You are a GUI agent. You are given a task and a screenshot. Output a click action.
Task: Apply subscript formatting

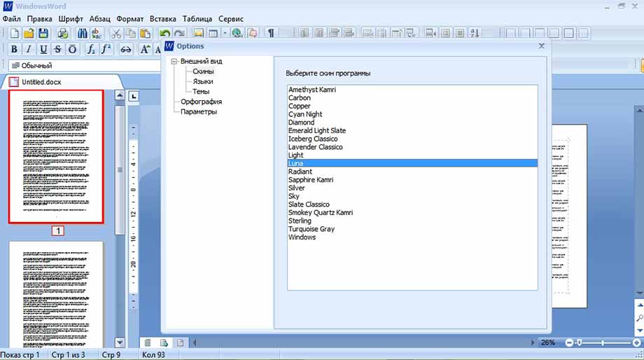(91, 49)
